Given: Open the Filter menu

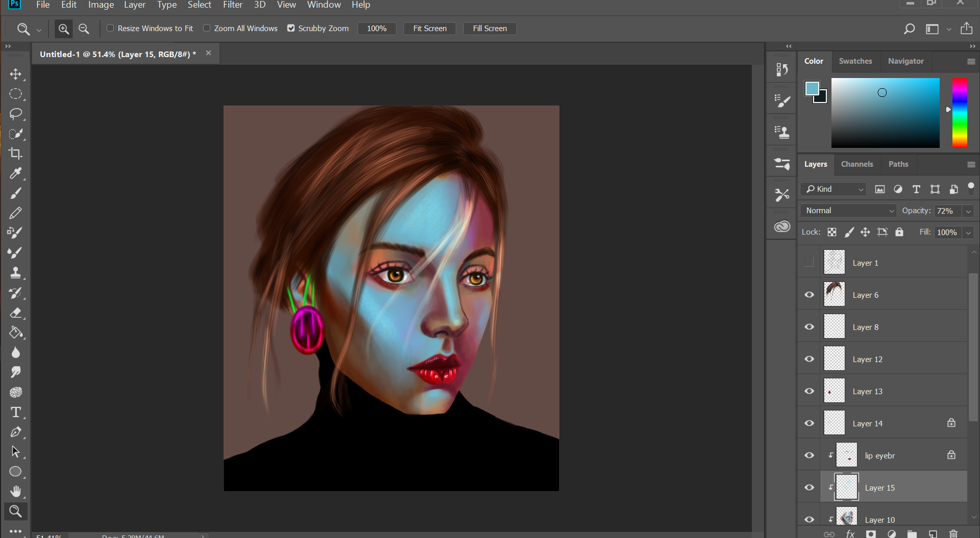Looking at the screenshot, I should tap(233, 5).
